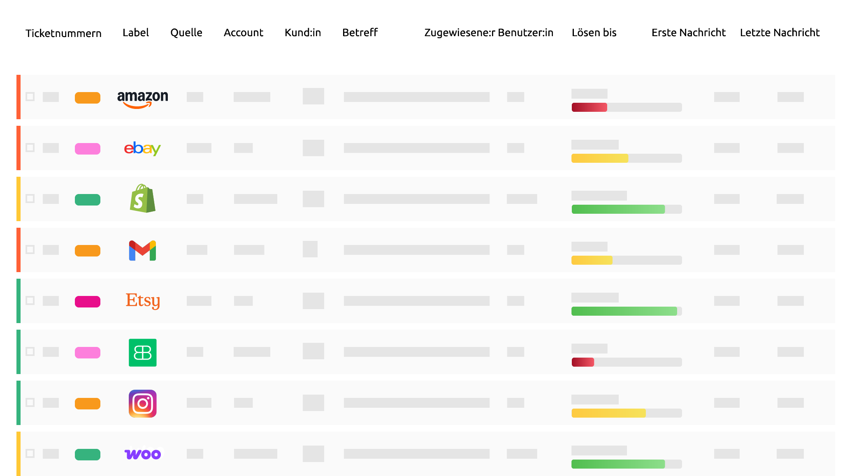
Task: Sort by Ticketnummern column header
Action: pos(63,33)
